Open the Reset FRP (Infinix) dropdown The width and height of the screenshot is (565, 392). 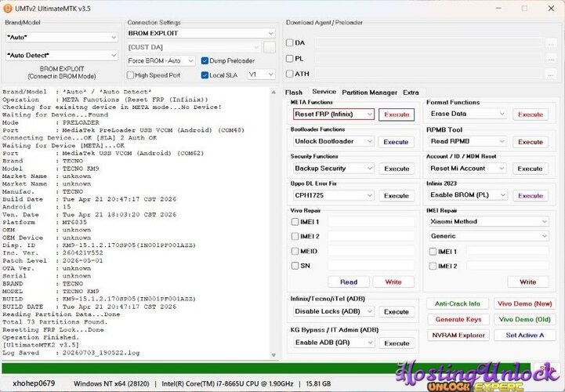pos(333,114)
